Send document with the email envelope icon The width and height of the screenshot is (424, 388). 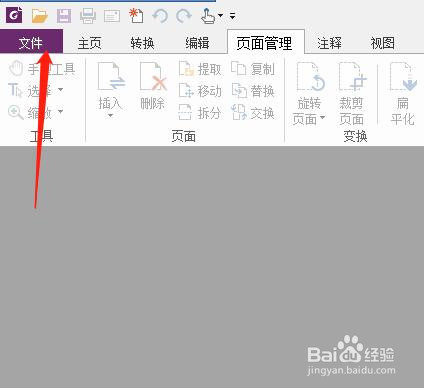112,16
